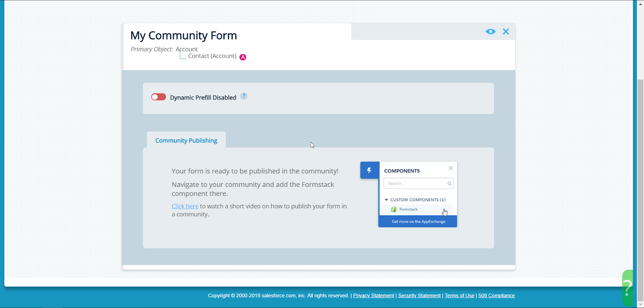Image resolution: width=644 pixels, height=308 pixels.
Task: Open the Privacy Statement footer link
Action: point(374,296)
